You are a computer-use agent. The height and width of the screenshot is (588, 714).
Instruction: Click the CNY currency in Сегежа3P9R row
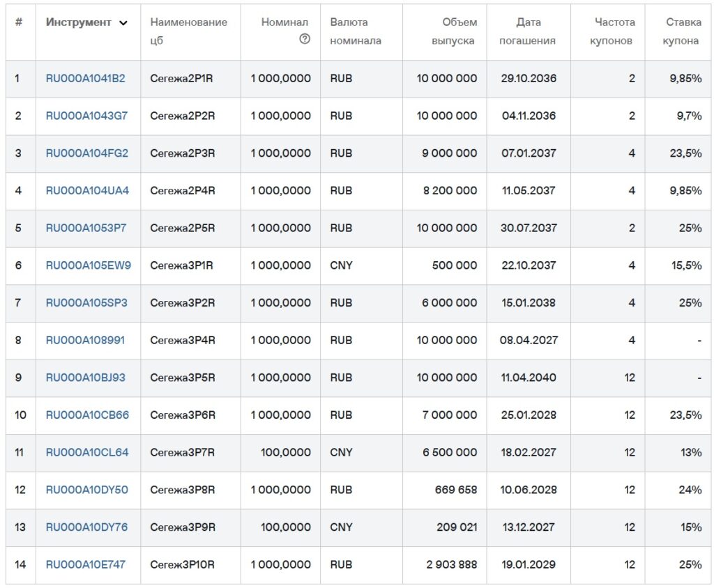341,527
